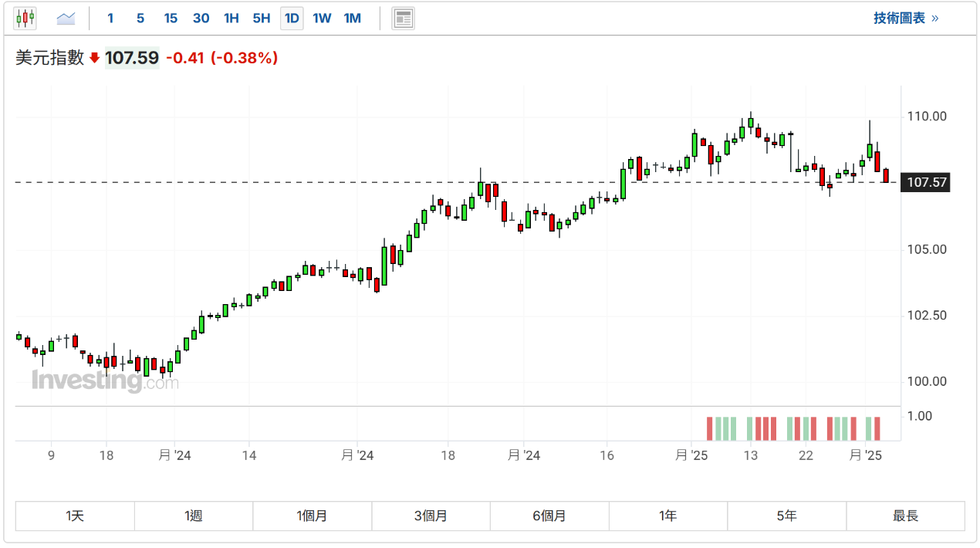Select the 6個月 range tab

pyautogui.click(x=549, y=516)
